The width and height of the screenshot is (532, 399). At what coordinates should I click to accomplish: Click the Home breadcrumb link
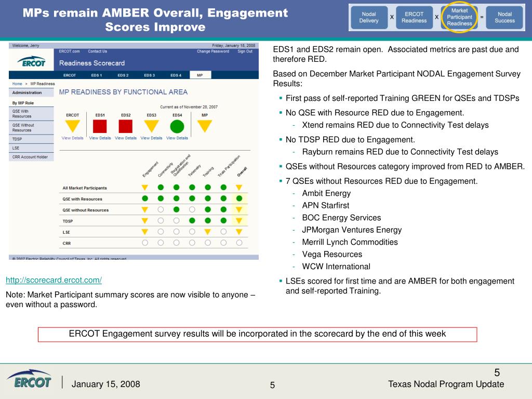(x=17, y=84)
